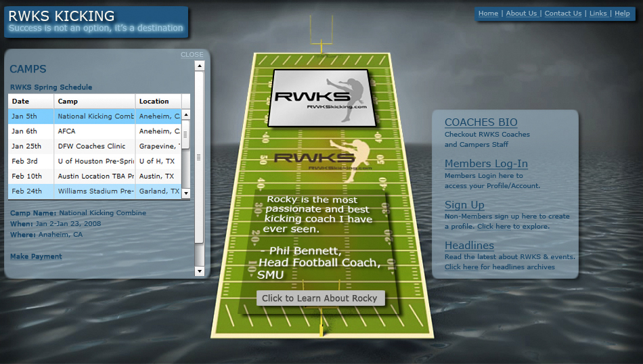Click the schedule table scroll up arrow
Image resolution: width=643 pixels, height=364 pixels.
185,115
